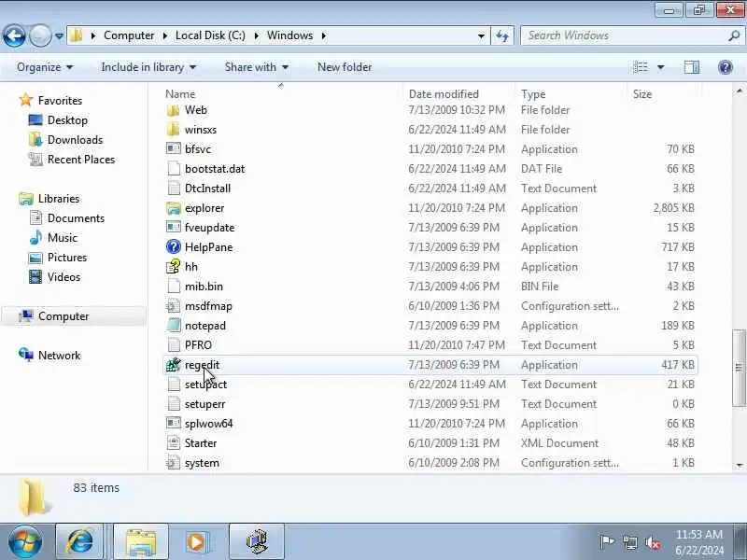This screenshot has height=560, width=747.
Task: Select the fveupdate application icon
Action: [x=174, y=228]
